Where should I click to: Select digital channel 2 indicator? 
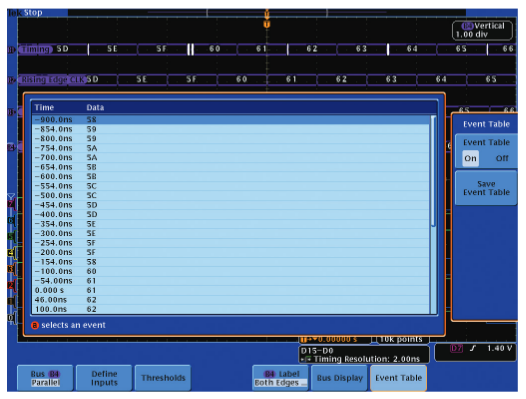click(x=11, y=285)
